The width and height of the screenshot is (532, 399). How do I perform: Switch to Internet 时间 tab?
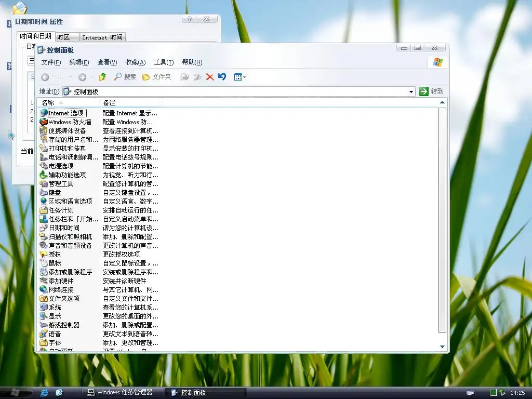[102, 37]
